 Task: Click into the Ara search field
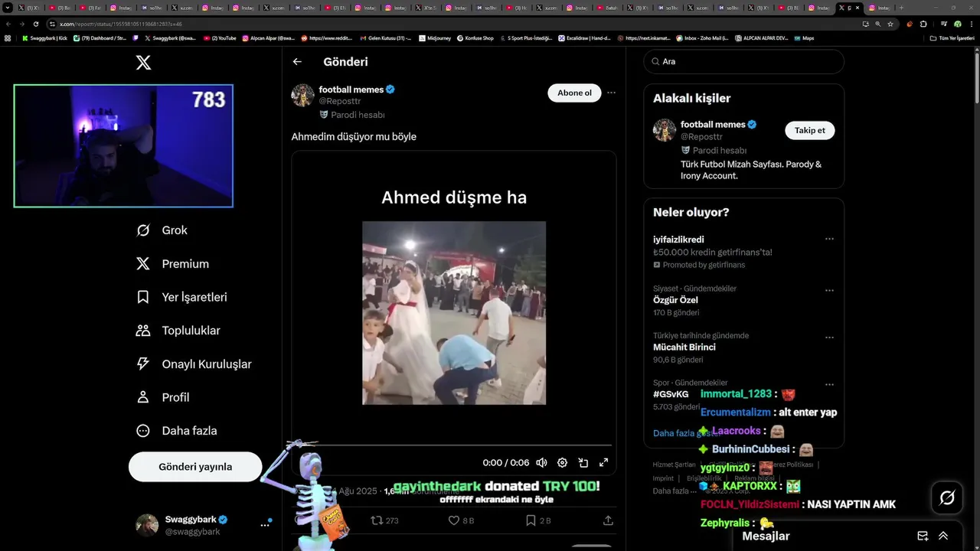(x=743, y=61)
